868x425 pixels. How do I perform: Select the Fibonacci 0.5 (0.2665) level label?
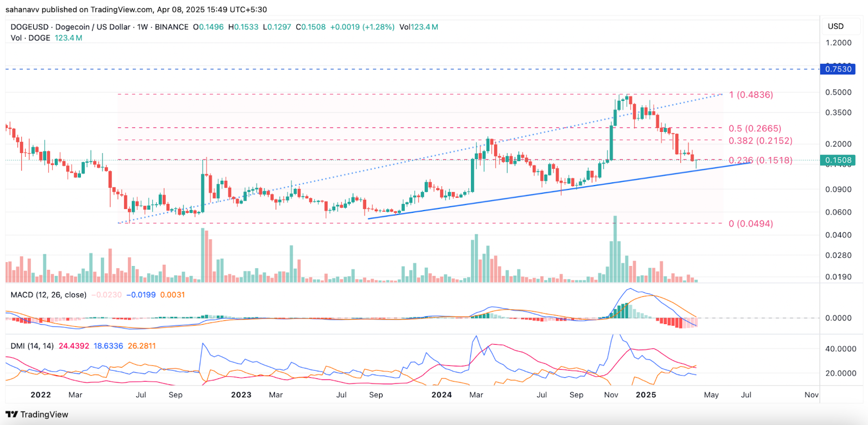point(755,129)
